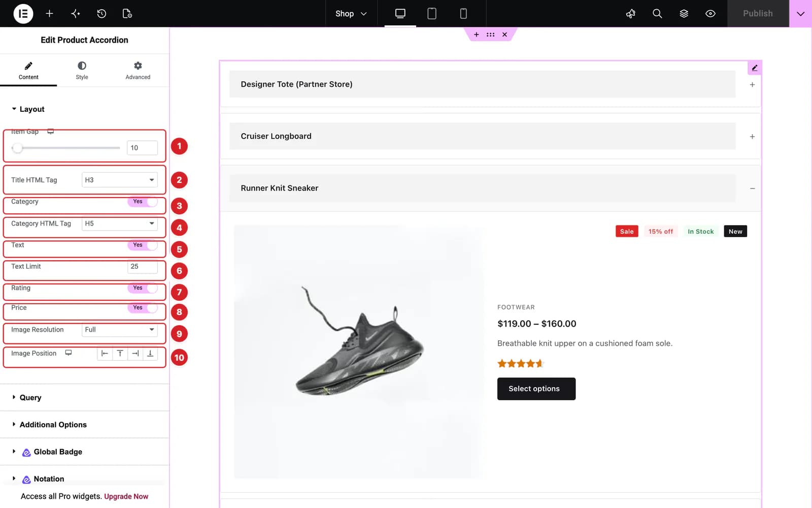Preview changes with the eye icon
The width and height of the screenshot is (812, 508).
(x=710, y=14)
